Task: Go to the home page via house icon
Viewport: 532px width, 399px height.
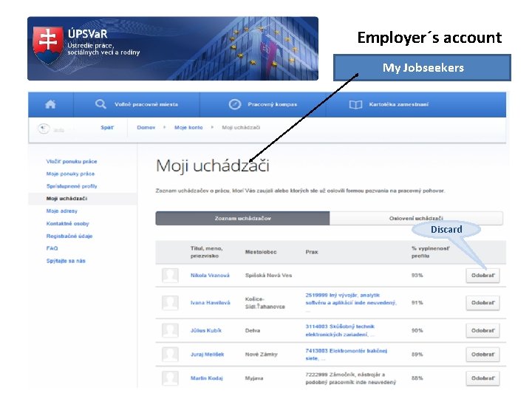Action: point(50,104)
